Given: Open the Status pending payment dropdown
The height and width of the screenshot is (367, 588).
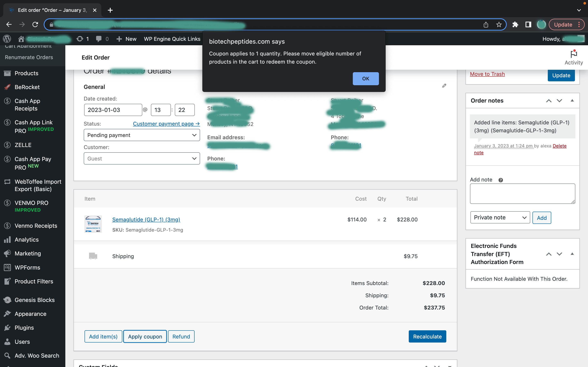Looking at the screenshot, I should pyautogui.click(x=141, y=135).
